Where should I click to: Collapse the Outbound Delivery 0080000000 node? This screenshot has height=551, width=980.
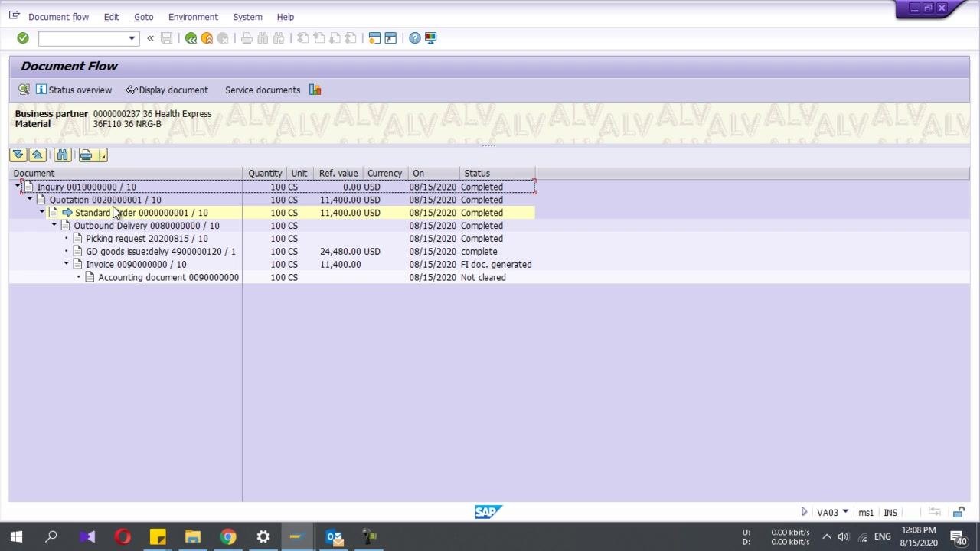pyautogui.click(x=54, y=225)
